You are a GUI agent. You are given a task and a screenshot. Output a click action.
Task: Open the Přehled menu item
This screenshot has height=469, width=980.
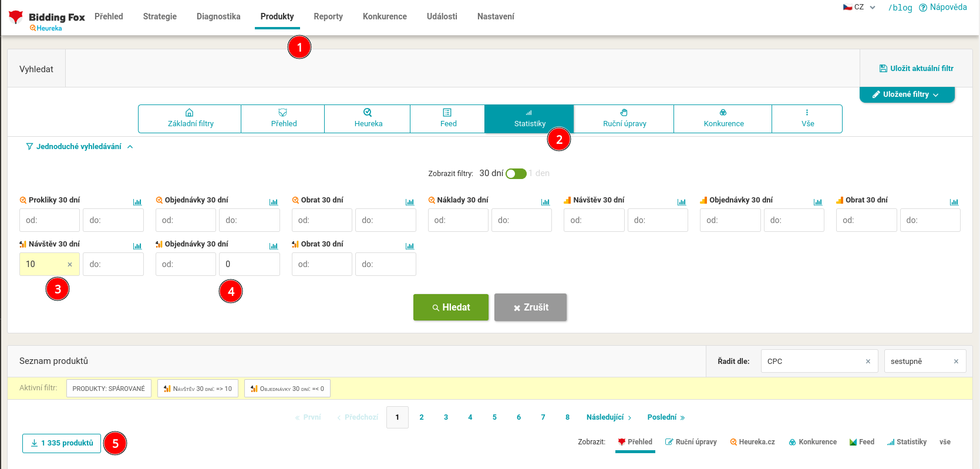[109, 16]
